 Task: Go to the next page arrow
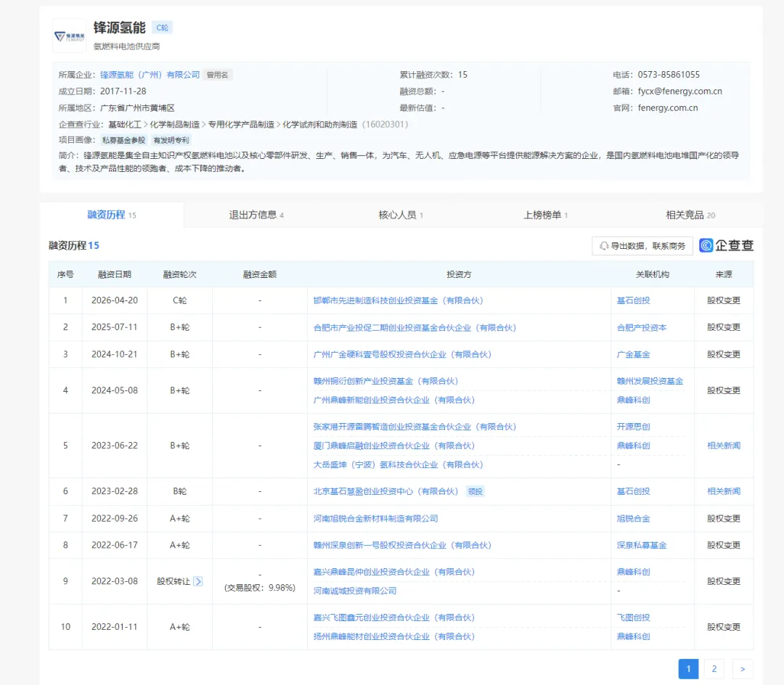coord(743,668)
